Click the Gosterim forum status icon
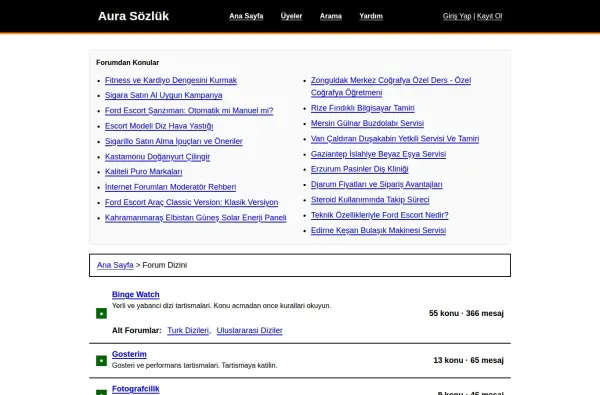 pos(101,361)
